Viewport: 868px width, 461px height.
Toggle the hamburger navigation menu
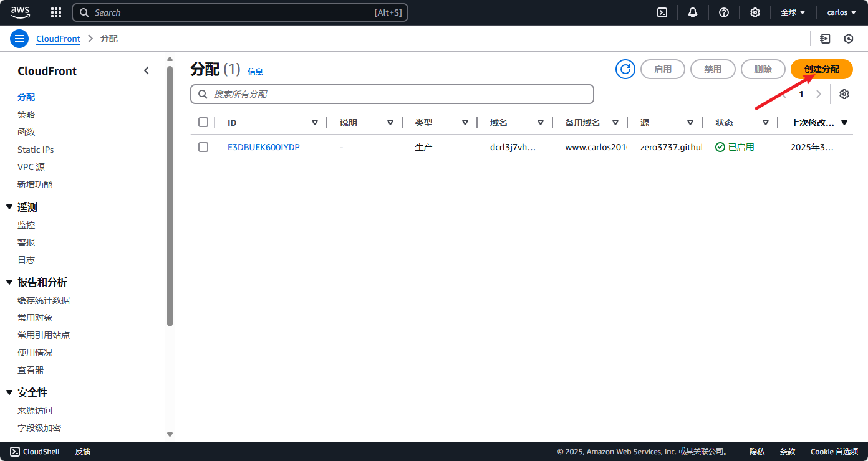tap(19, 39)
